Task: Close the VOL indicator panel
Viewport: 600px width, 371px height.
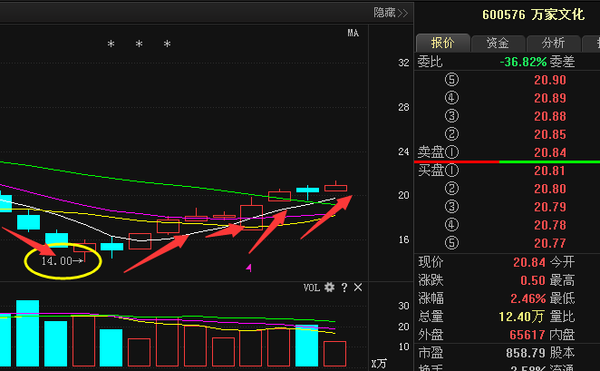Action: click(358, 287)
